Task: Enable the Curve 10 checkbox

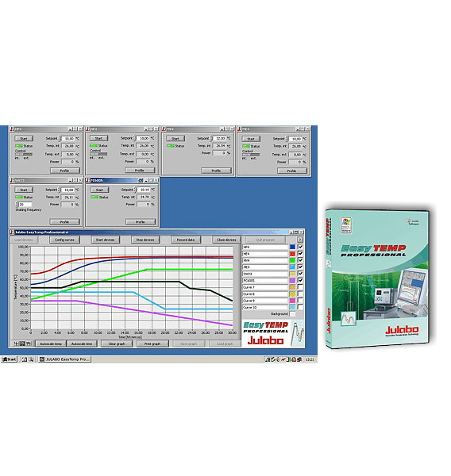Action: [x=300, y=307]
